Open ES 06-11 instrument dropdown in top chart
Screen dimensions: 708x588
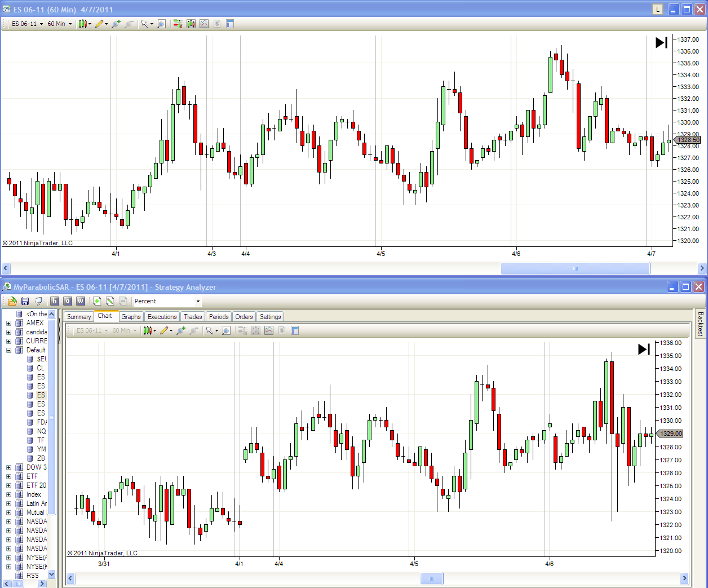click(27, 24)
